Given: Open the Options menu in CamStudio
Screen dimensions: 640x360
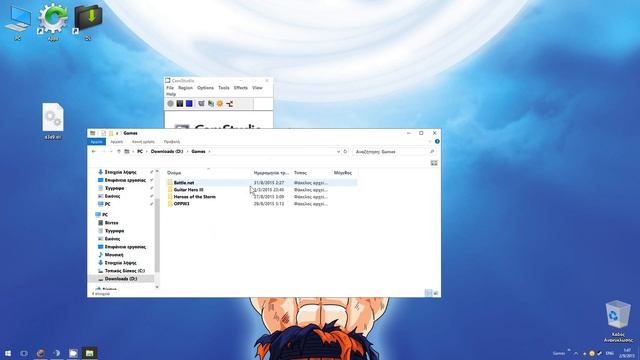Looking at the screenshot, I should tap(205, 88).
